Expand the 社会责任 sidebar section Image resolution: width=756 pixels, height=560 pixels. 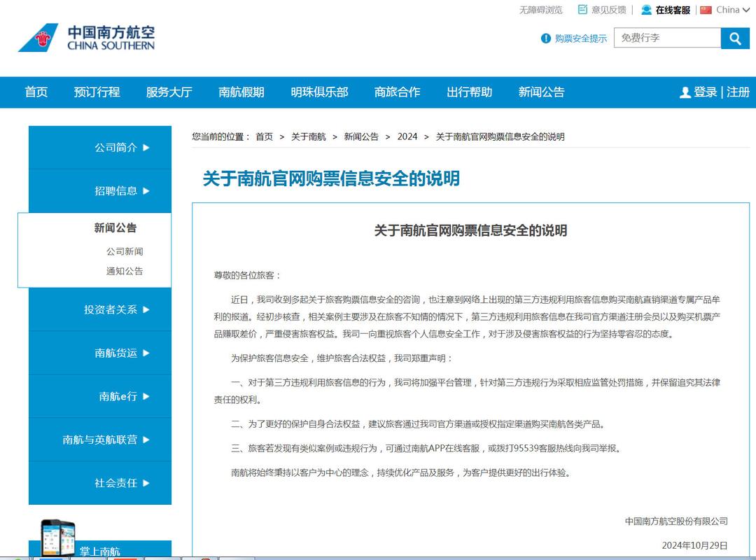(x=100, y=483)
